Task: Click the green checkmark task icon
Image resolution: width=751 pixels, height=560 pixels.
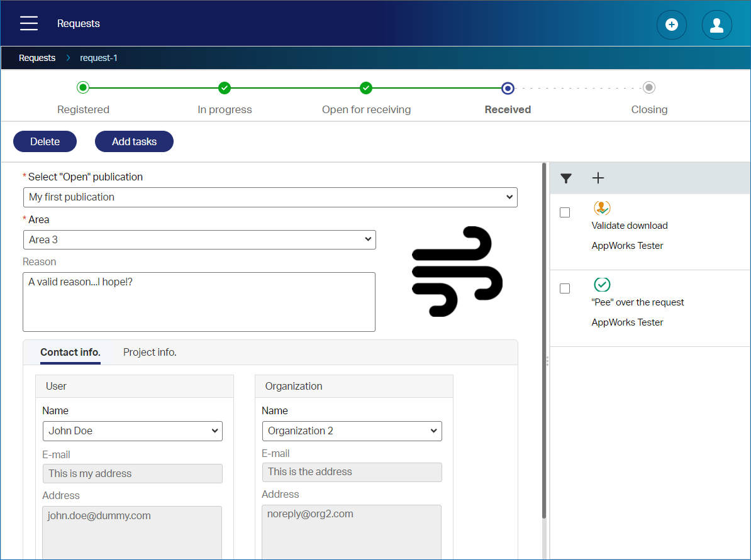Action: [x=602, y=285]
